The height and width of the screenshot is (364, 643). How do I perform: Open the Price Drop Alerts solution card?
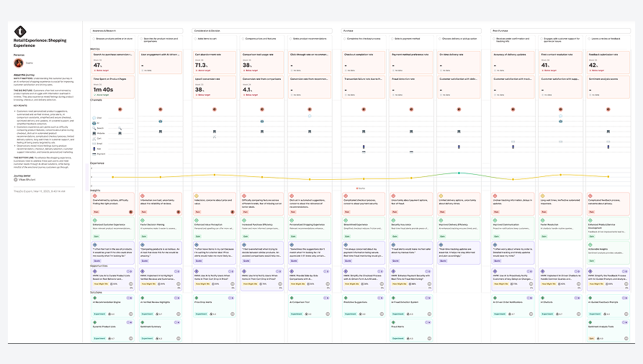[x=215, y=306]
